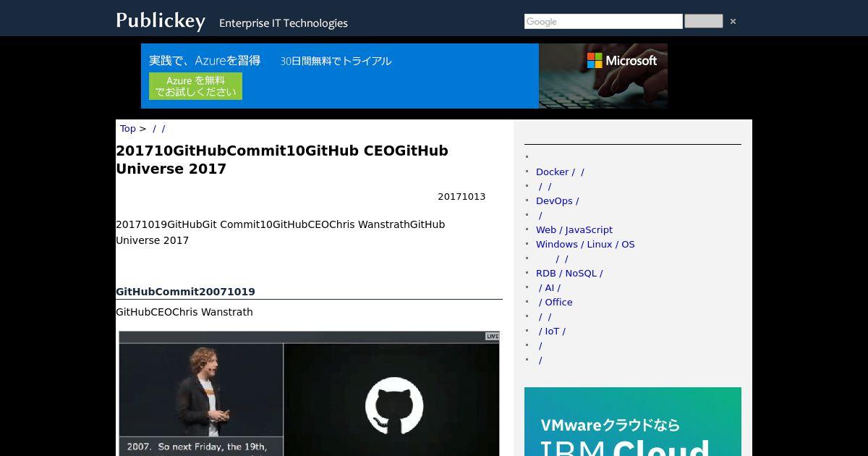
Task: Click the LIVE badge on the video
Action: point(492,337)
